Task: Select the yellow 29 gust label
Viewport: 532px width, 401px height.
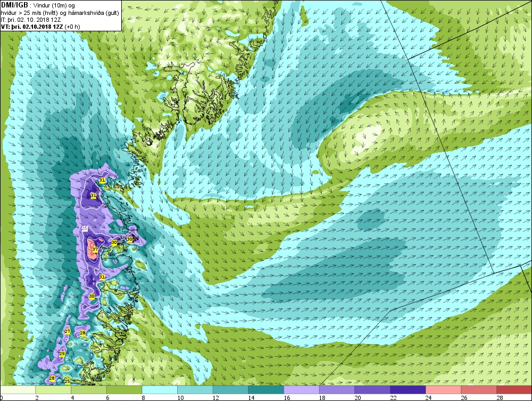Action: [62, 354]
